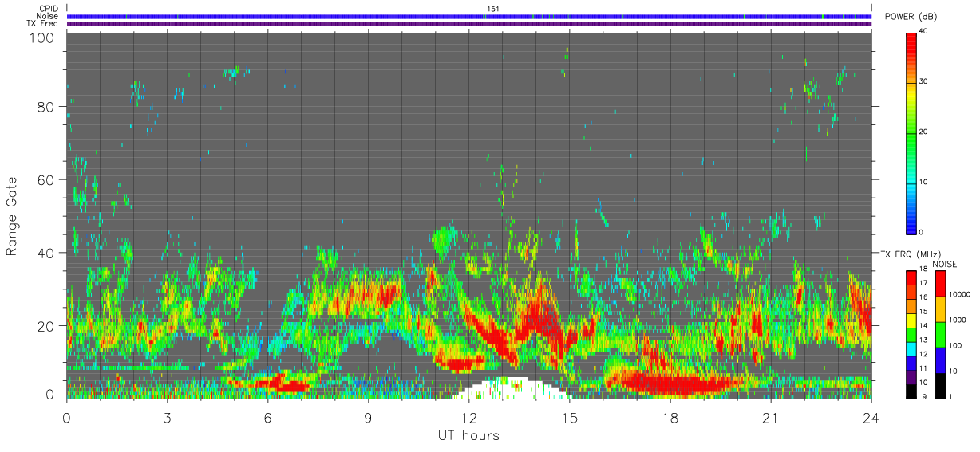Click x-axis tick label '12'

point(468,418)
